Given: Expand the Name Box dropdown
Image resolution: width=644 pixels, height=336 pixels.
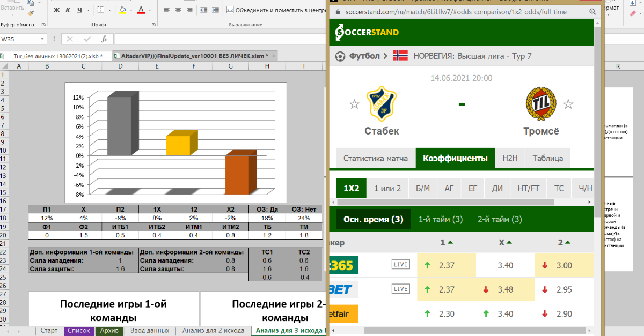Looking at the screenshot, I should (43, 39).
